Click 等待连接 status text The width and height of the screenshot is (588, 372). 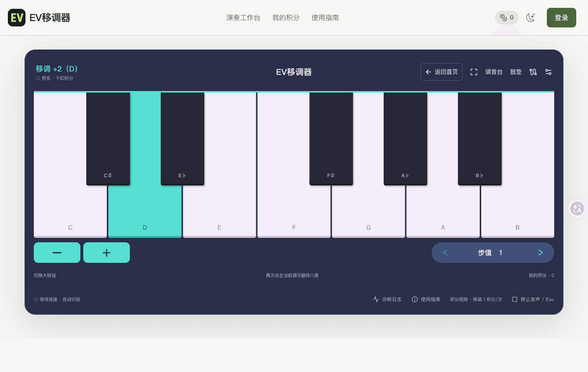[57, 299]
